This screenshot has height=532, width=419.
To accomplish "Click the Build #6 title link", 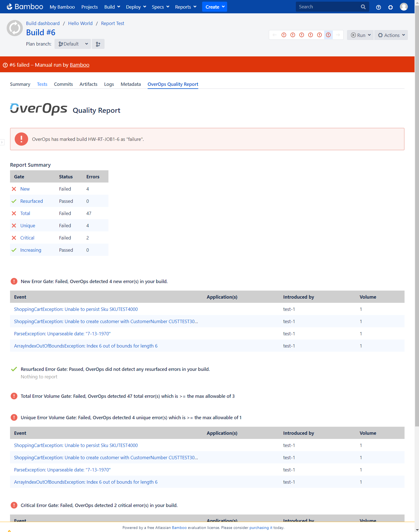I will [x=41, y=33].
